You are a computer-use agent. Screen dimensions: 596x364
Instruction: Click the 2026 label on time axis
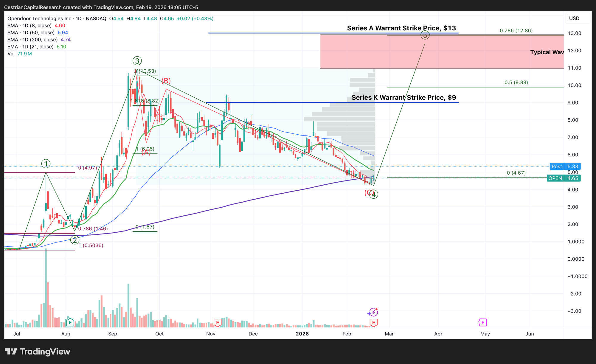pos(302,334)
